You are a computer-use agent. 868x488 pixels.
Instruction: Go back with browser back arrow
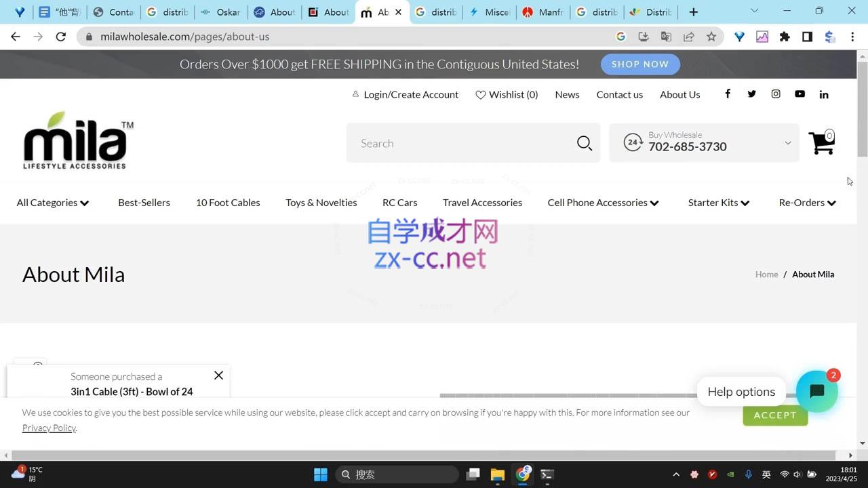coord(16,37)
